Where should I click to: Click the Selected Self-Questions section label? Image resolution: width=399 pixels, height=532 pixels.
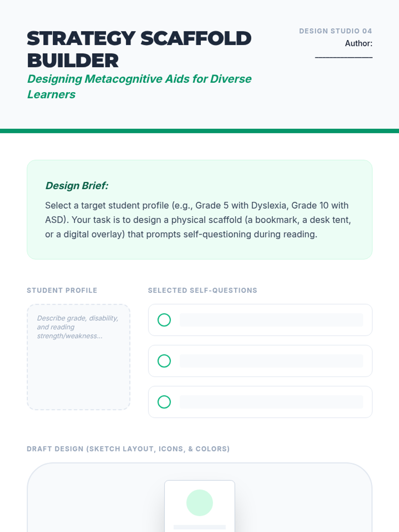(202, 290)
